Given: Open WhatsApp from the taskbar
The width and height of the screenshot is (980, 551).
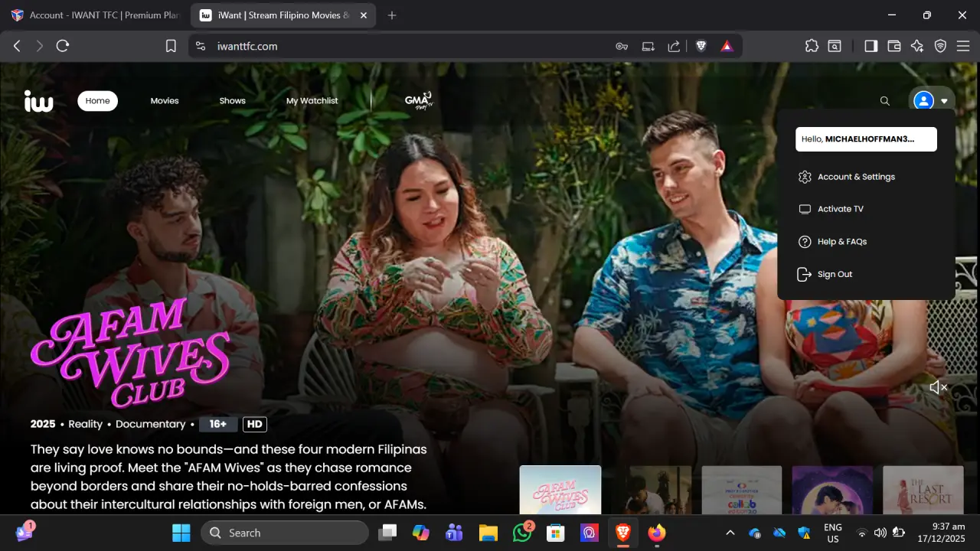Looking at the screenshot, I should [x=522, y=533].
